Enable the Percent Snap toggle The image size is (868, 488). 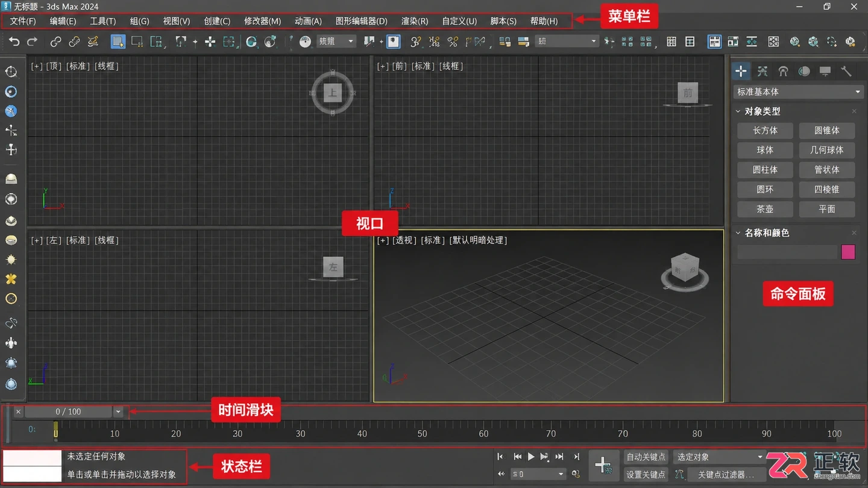[x=453, y=42]
